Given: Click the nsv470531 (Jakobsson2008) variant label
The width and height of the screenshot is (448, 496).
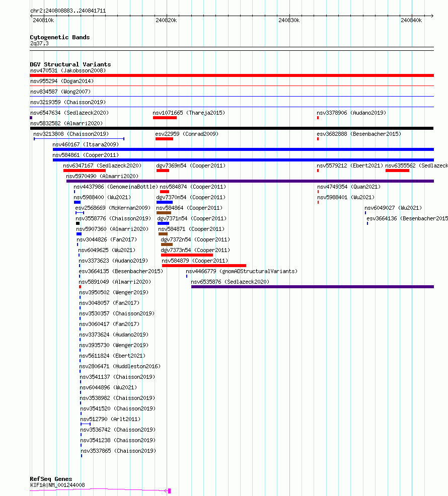Looking at the screenshot, I should point(68,70).
